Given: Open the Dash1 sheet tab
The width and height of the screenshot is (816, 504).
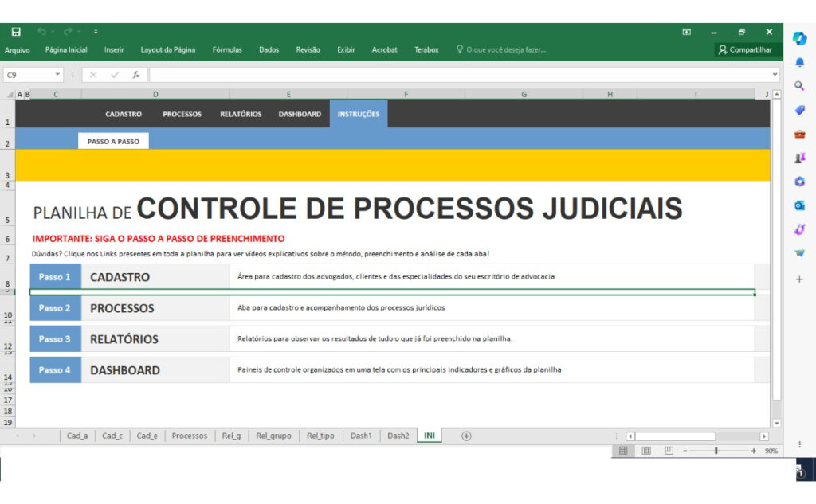Looking at the screenshot, I should pos(360,436).
